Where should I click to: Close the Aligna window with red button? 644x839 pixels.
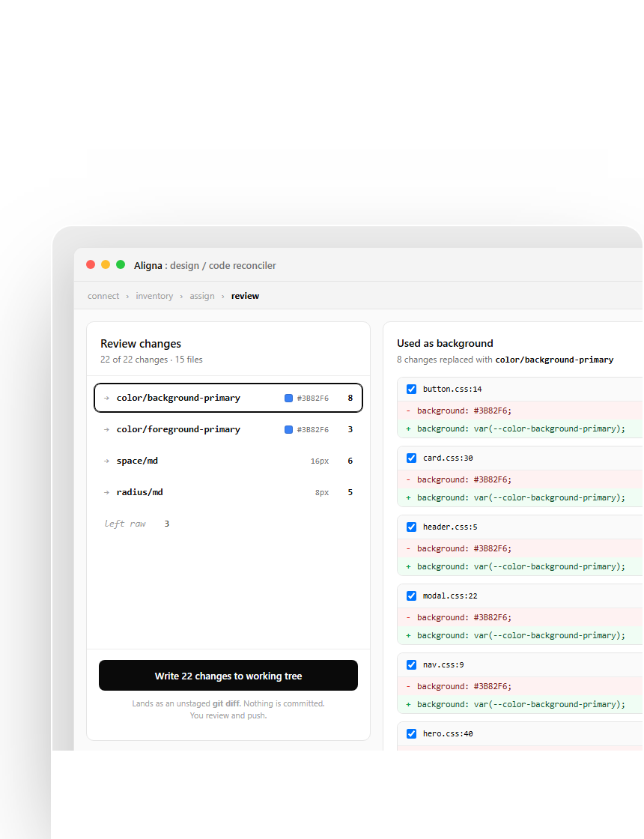pos(91,264)
